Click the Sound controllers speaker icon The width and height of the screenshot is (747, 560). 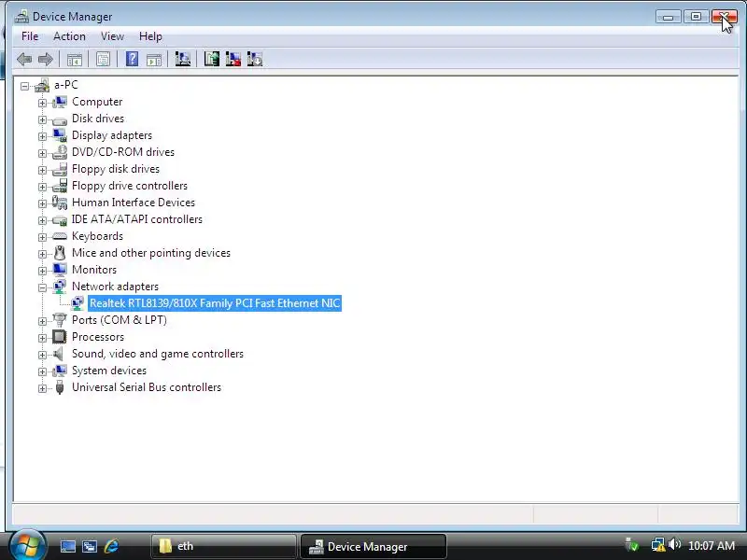click(59, 354)
